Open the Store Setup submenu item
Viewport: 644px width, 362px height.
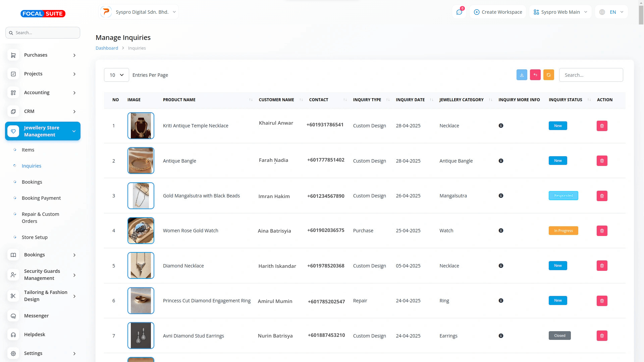35,237
